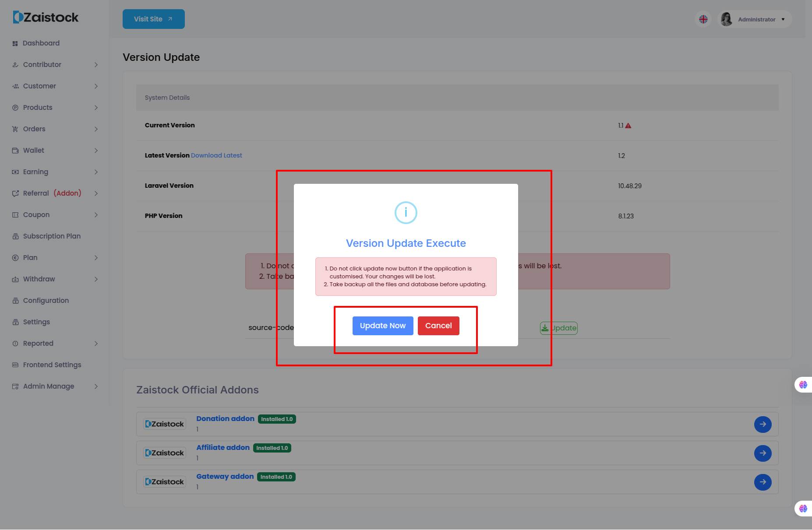The image size is (812, 530).
Task: Click the Laravel version value 10.48.29
Action: point(630,186)
